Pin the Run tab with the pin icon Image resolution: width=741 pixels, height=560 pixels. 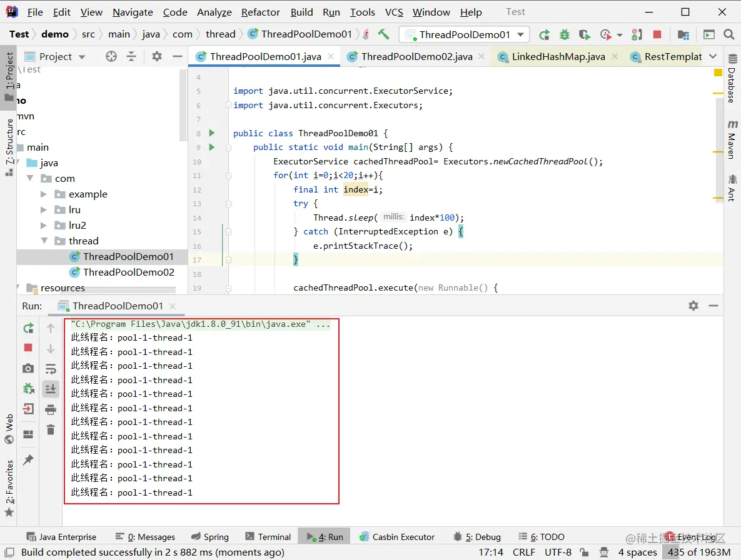pos(28,459)
